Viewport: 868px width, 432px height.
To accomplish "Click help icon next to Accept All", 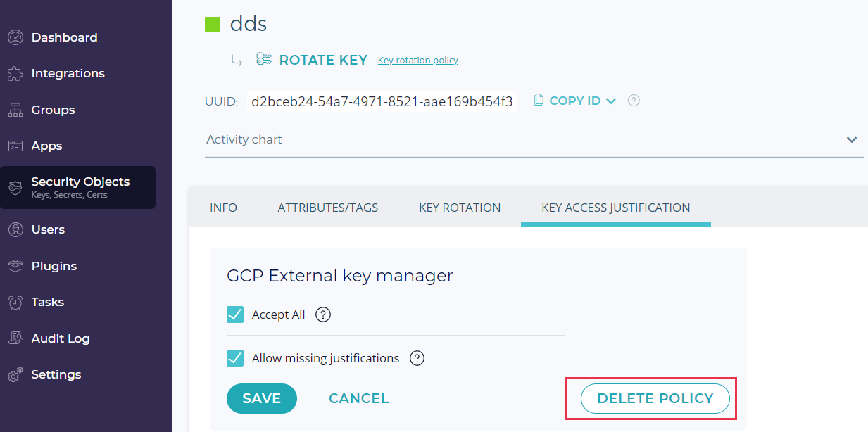I will [323, 315].
